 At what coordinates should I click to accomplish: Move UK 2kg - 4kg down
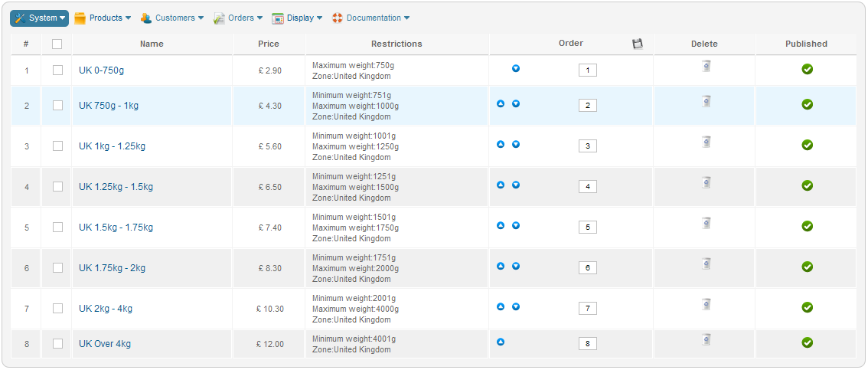(515, 306)
